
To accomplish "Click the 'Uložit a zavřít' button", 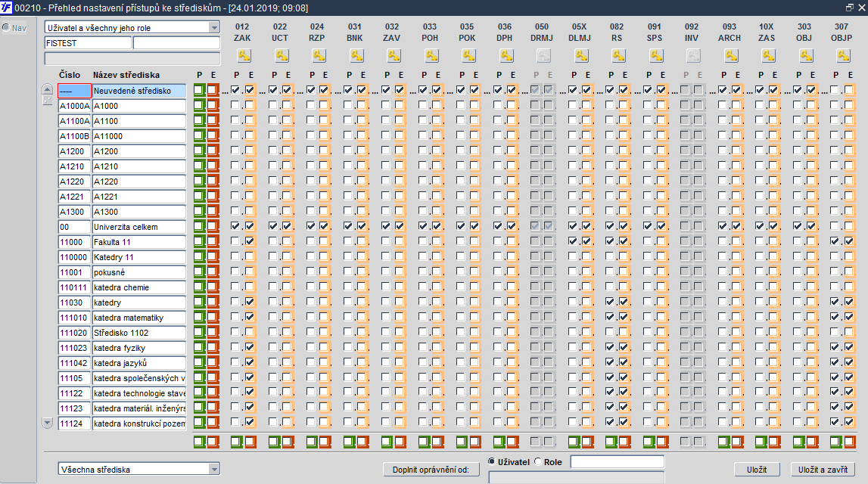I will pos(822,470).
